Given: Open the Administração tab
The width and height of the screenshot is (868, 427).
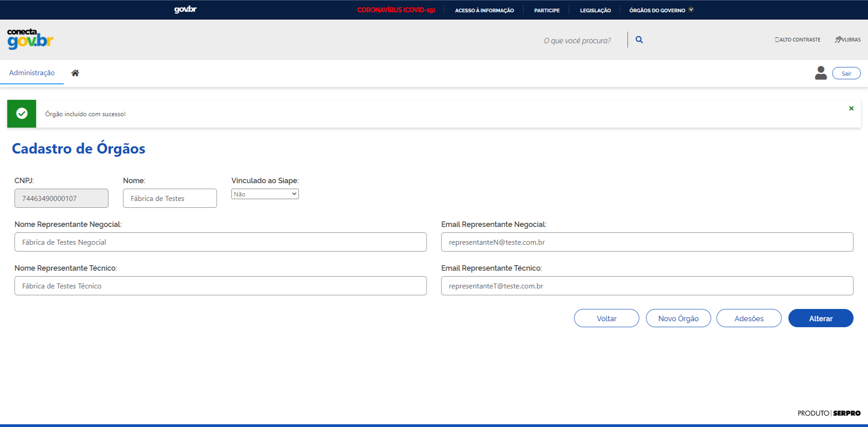Looking at the screenshot, I should [x=32, y=73].
